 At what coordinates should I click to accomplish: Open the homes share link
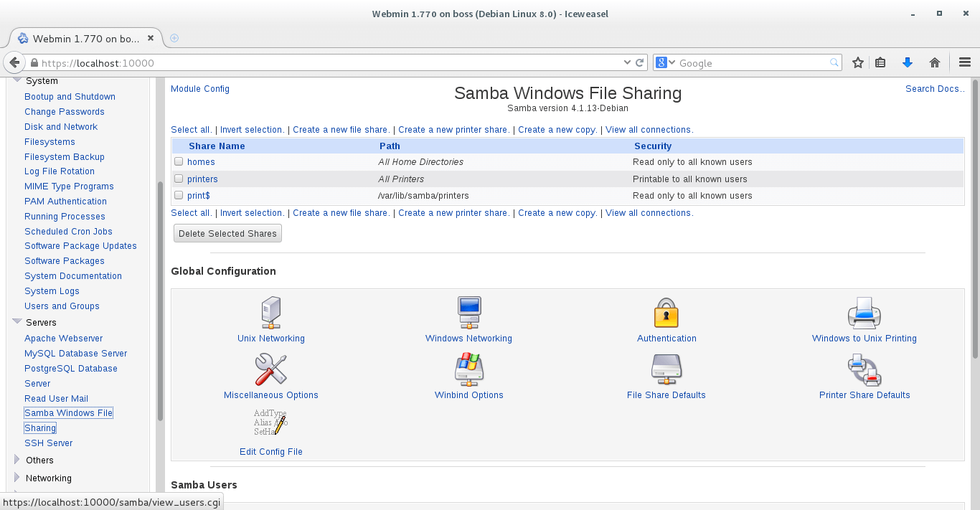coord(201,161)
